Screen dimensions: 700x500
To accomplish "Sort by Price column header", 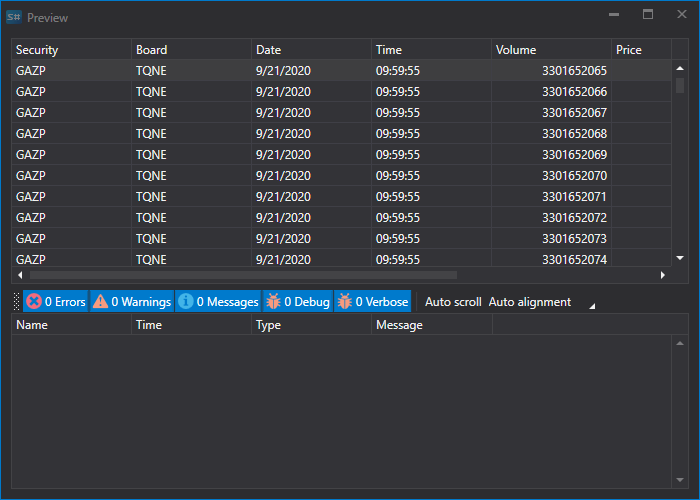I will pos(642,50).
